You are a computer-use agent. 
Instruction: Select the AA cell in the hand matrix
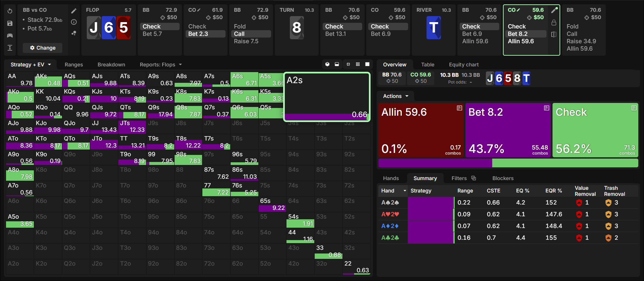(20, 79)
